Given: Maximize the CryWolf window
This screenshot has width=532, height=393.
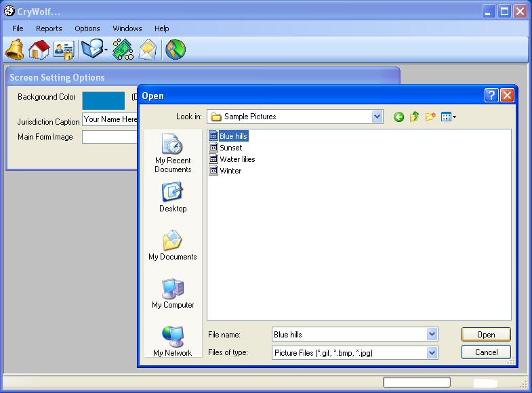Looking at the screenshot, I should click(x=504, y=12).
